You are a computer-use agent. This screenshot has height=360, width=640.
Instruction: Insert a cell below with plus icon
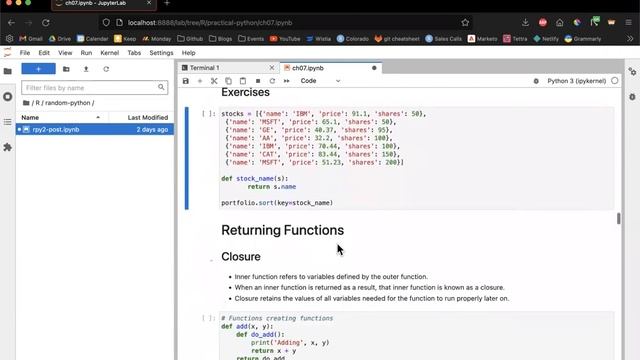coord(200,81)
